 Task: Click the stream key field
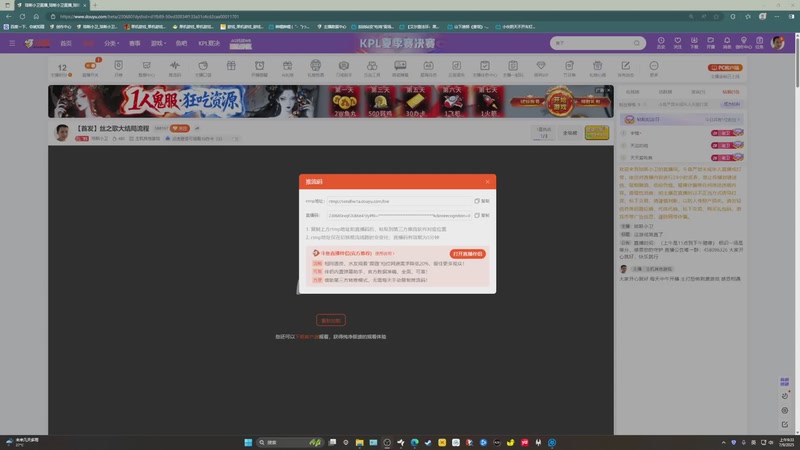pyautogui.click(x=399, y=215)
